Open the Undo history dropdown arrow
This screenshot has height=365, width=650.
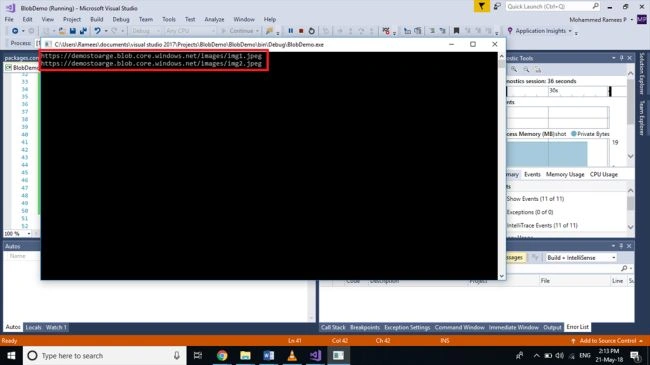pyautogui.click(x=106, y=31)
